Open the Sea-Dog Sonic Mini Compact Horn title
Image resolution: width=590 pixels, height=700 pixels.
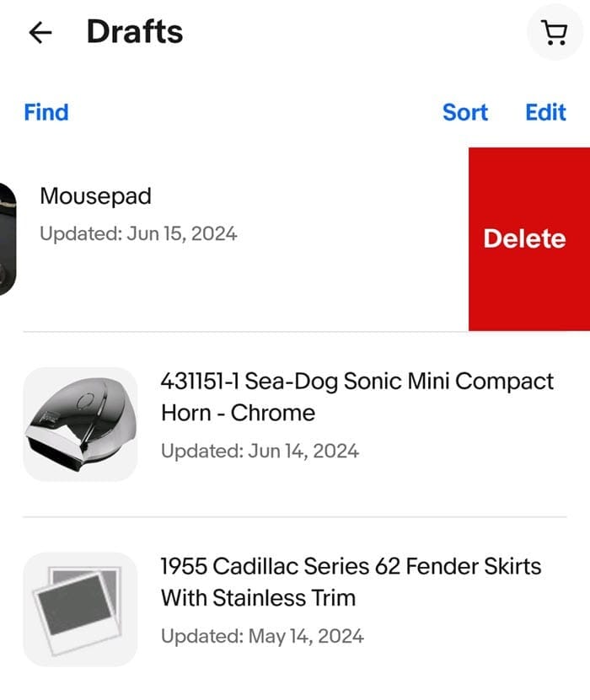[357, 397]
